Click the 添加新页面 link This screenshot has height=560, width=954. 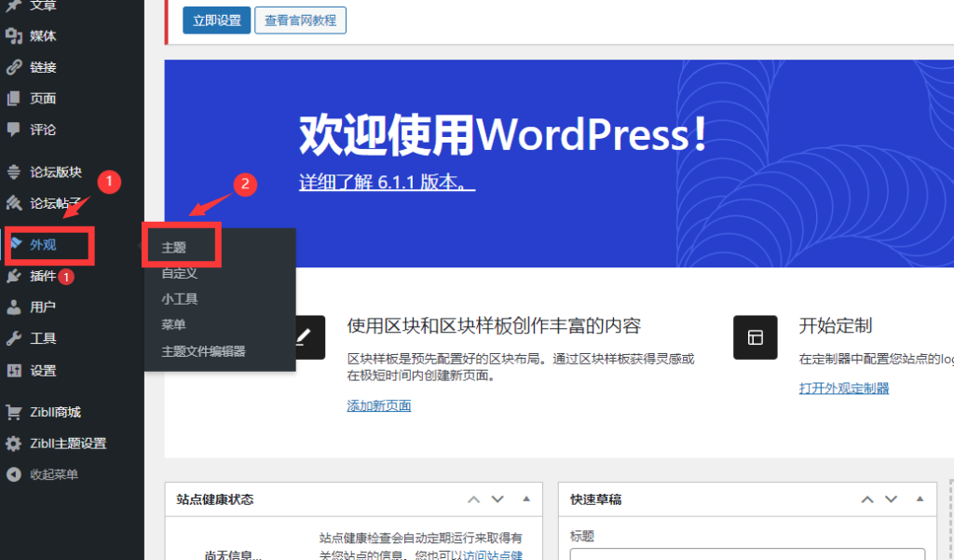tap(379, 406)
